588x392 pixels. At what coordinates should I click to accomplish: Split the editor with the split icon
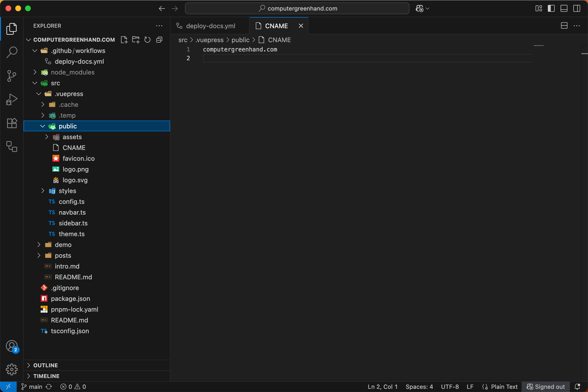pyautogui.click(x=564, y=25)
